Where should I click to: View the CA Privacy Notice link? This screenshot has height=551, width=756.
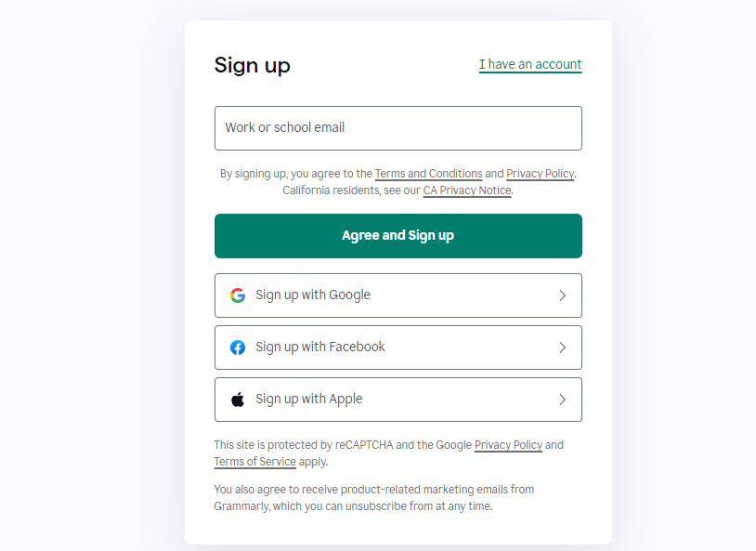pyautogui.click(x=467, y=190)
